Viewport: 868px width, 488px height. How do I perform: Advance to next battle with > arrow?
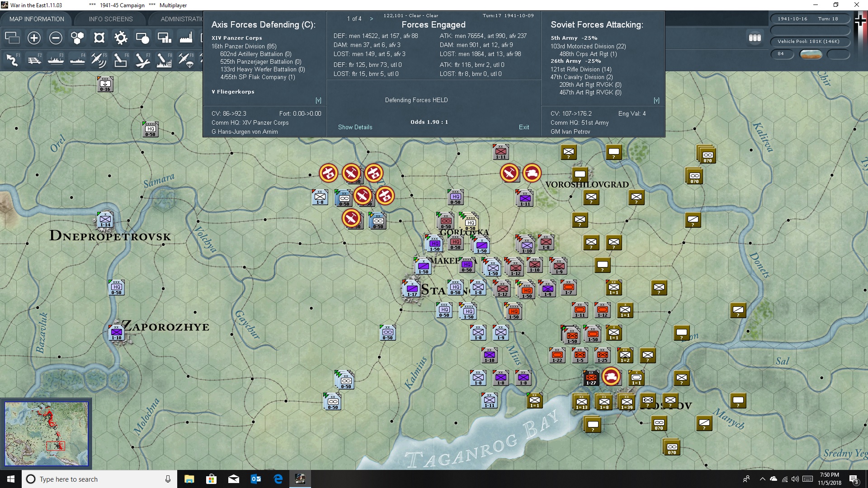(372, 19)
